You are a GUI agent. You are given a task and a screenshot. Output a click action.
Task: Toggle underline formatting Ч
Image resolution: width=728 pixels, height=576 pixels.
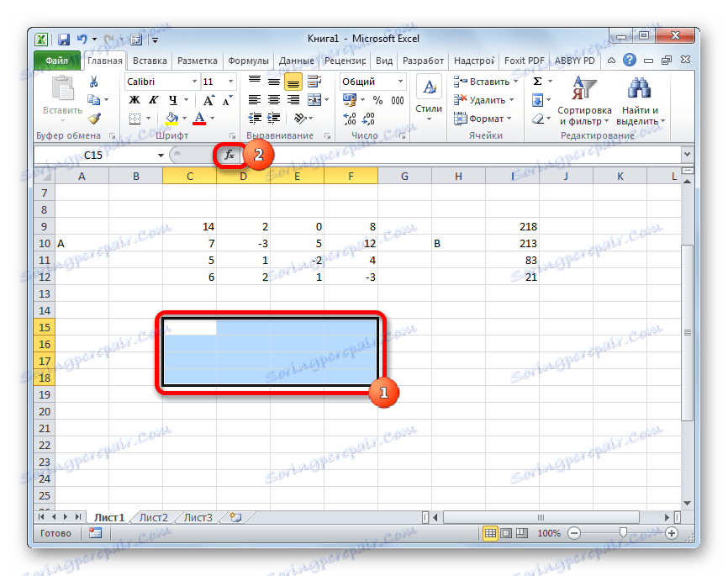click(172, 100)
